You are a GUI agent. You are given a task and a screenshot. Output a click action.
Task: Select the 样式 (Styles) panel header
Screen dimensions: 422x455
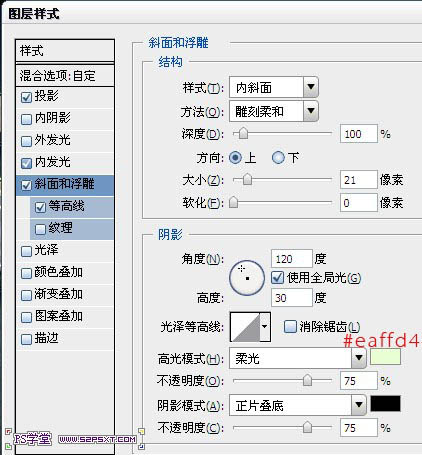(65, 51)
